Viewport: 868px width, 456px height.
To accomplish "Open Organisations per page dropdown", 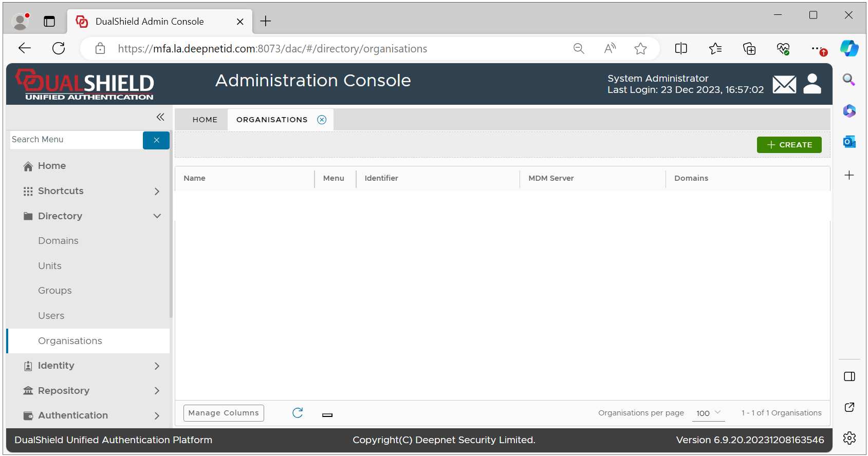I will 708,413.
